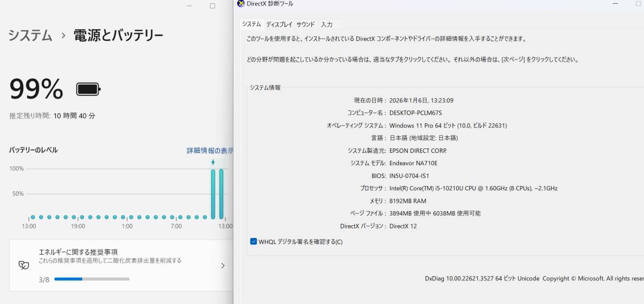Screen dimensions: 644x304
Task: Click the 99% battery percentage
Action: tap(36, 89)
